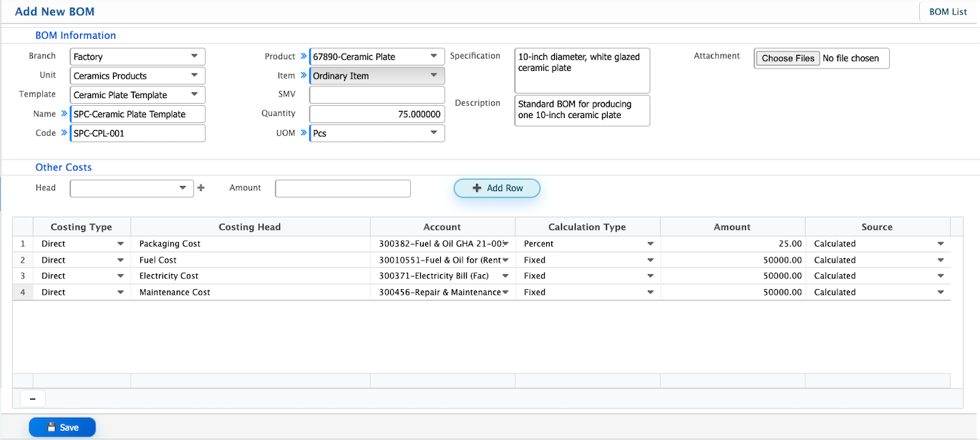Open Source dropdown for Maintenance Cost row
Viewport: 980px width, 440px height.
[878, 293]
